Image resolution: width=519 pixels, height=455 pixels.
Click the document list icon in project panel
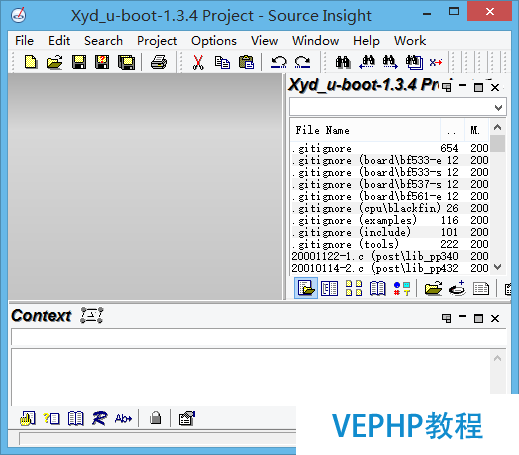(481, 288)
